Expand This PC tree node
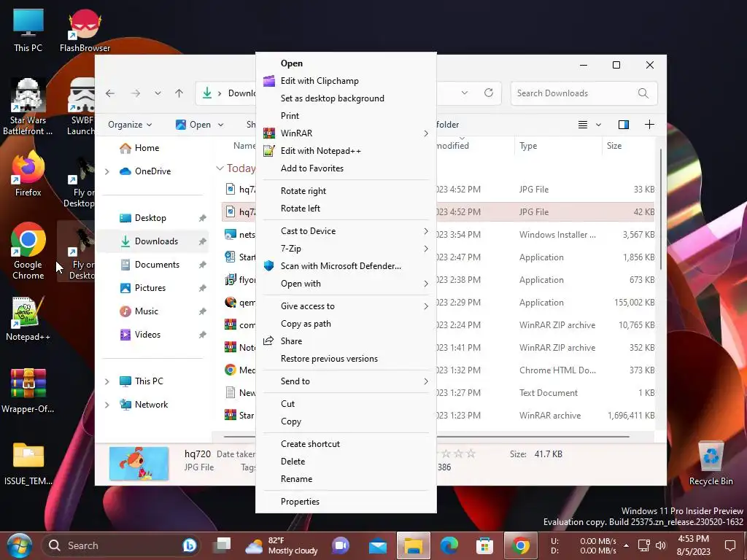Screen dimensions: 747x560 click(x=107, y=381)
